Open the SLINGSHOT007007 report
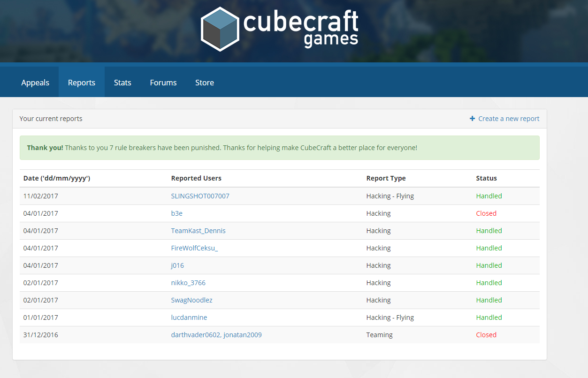This screenshot has height=378, width=588. [200, 196]
